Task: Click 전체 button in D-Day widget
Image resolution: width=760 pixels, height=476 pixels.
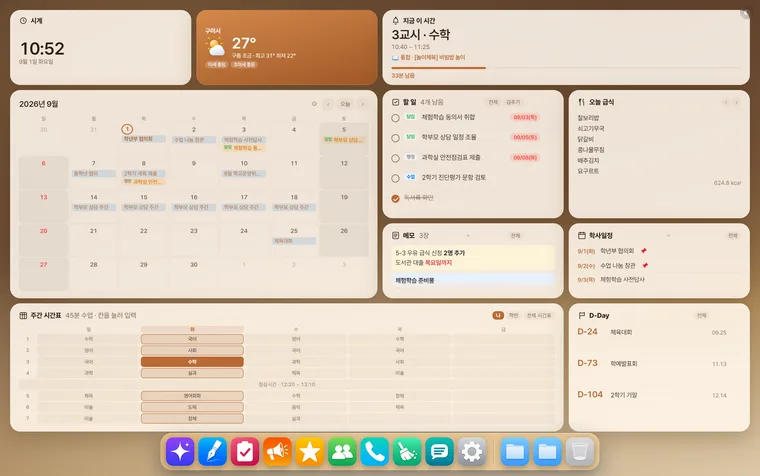Action: 701,316
